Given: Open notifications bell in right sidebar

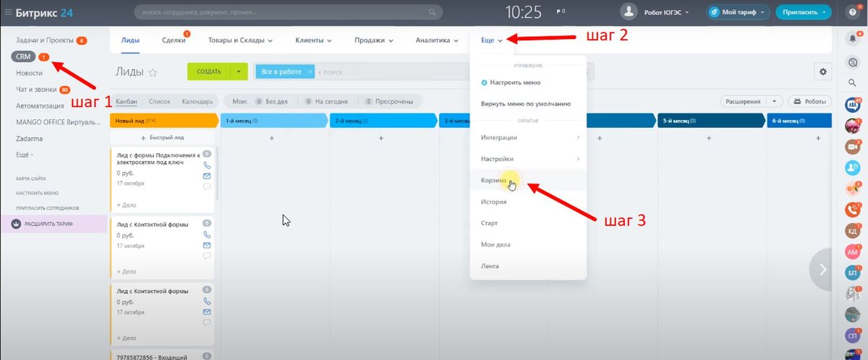Looking at the screenshot, I should 851,38.
